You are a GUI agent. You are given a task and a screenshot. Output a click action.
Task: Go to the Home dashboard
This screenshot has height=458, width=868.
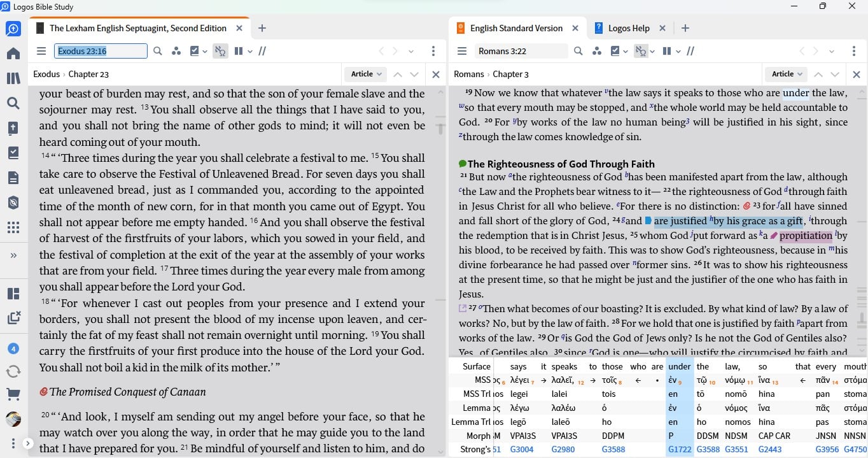pyautogui.click(x=13, y=54)
